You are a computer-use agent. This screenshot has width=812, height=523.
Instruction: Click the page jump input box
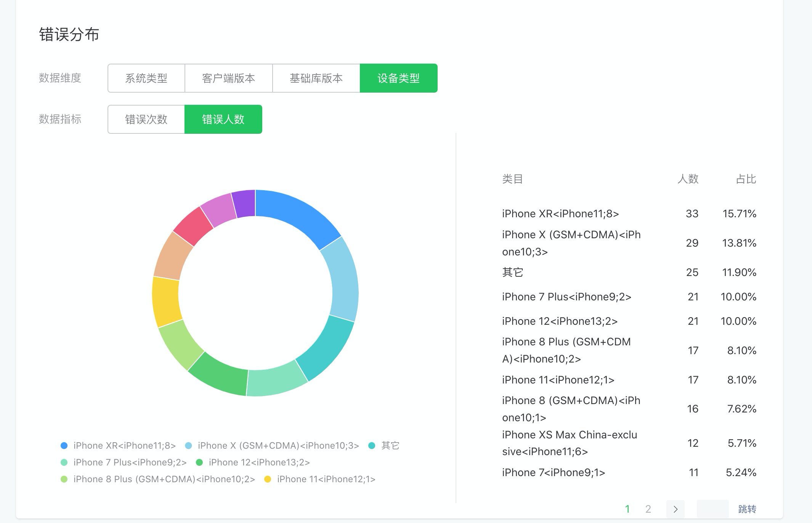(712, 509)
